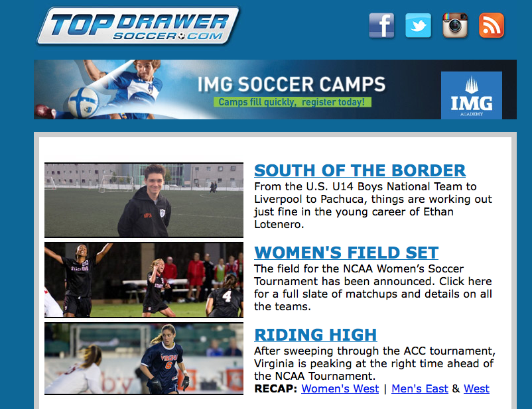
Task: Click 'Camps fill quickly, register today!' green button
Action: point(292,102)
